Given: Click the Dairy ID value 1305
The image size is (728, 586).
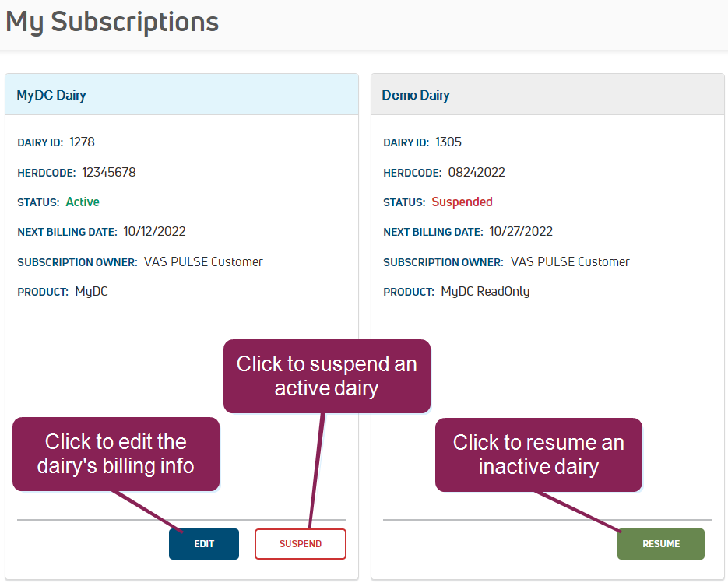Looking at the screenshot, I should (448, 142).
